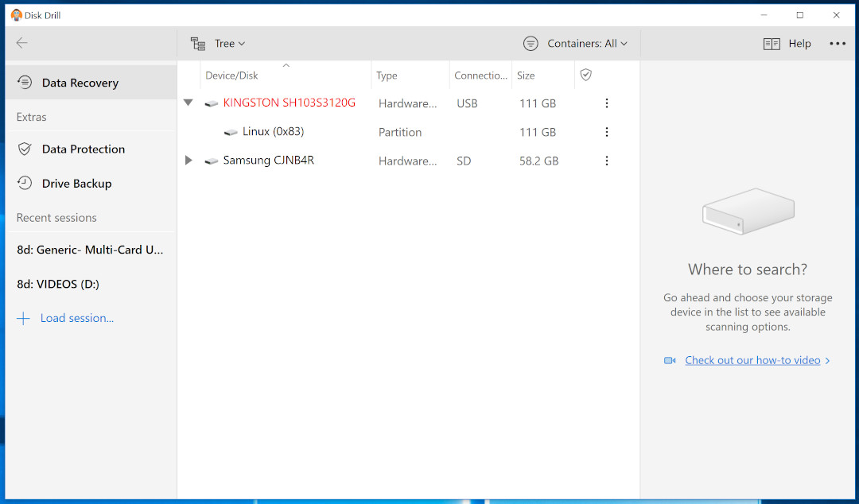Open options menu for Linux (0x83) partition
This screenshot has height=504, width=859.
click(x=606, y=132)
